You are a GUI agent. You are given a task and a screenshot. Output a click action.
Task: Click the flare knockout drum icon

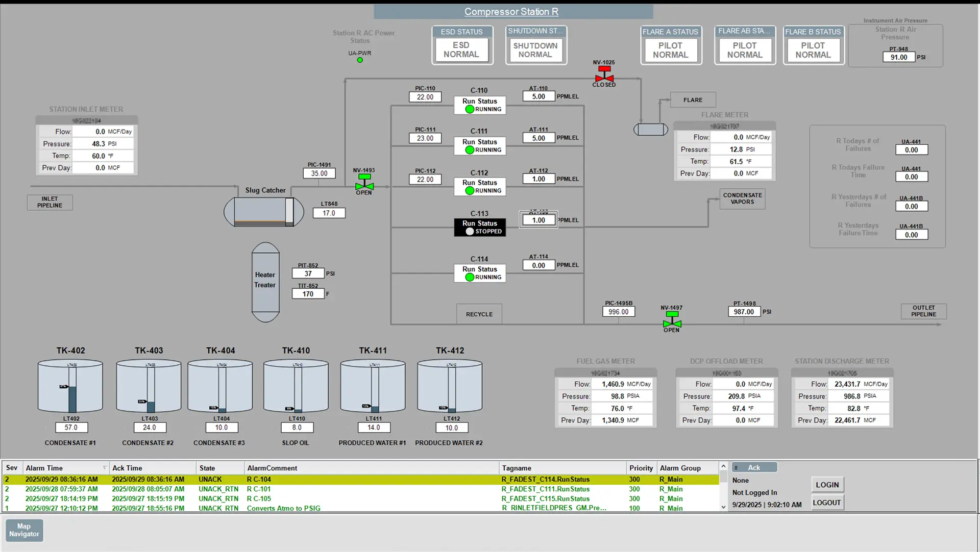[651, 130]
